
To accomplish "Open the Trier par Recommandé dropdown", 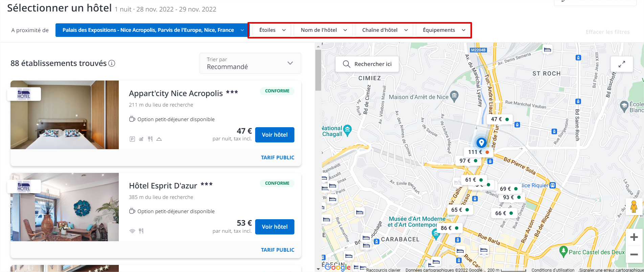I will click(250, 63).
